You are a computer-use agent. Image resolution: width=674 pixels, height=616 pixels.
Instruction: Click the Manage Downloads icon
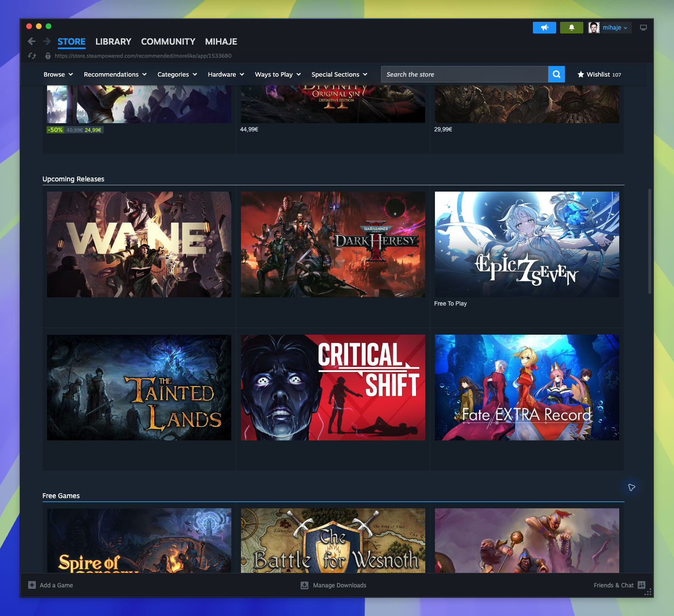[305, 585]
